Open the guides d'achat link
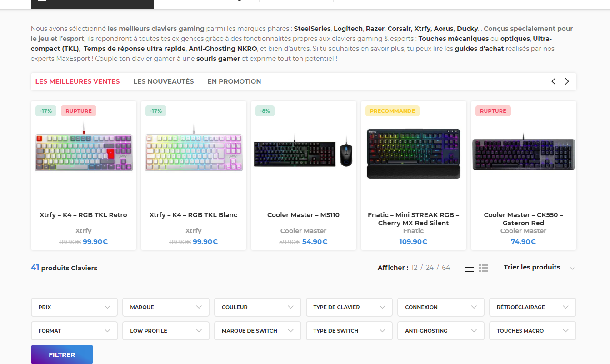 (479, 49)
